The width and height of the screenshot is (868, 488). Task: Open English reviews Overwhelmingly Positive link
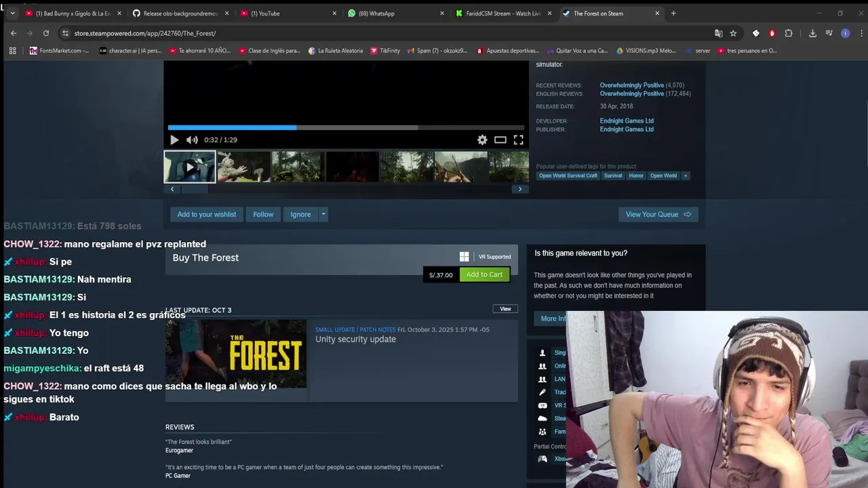632,94
